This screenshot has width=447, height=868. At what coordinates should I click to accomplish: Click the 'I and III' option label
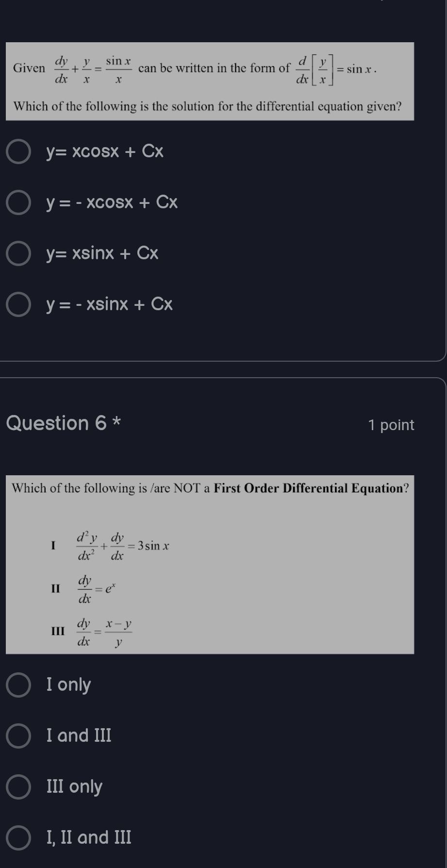(79, 736)
